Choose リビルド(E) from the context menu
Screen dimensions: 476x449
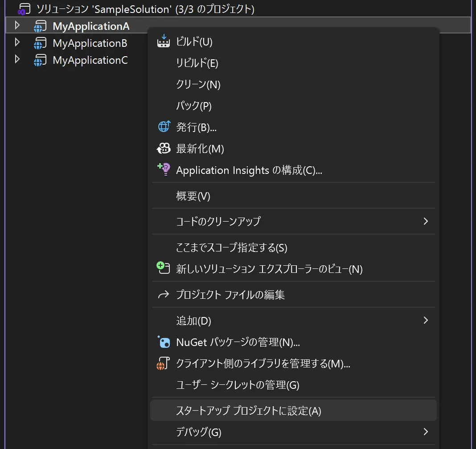click(293, 63)
